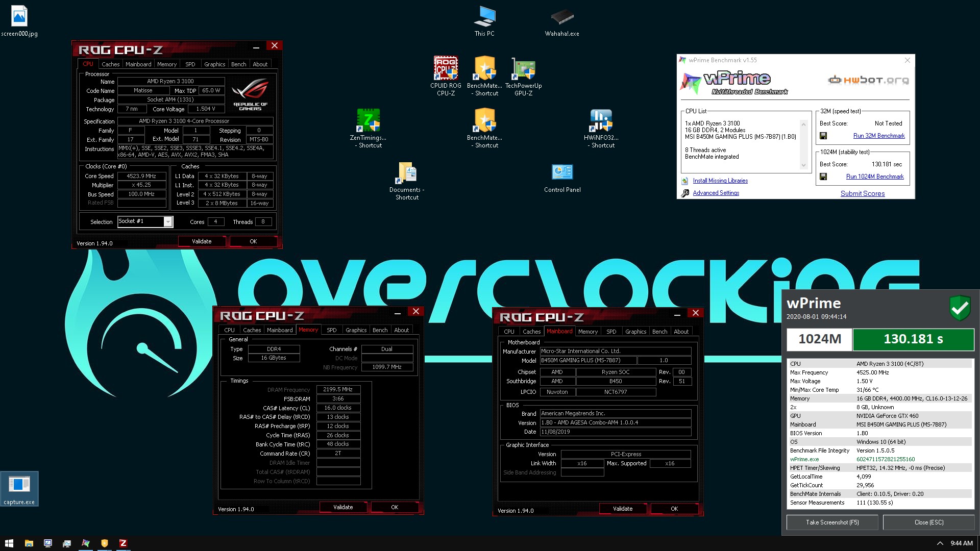Click the wPrime.exe link in results
Screen dimensions: 980x551
[804, 459]
